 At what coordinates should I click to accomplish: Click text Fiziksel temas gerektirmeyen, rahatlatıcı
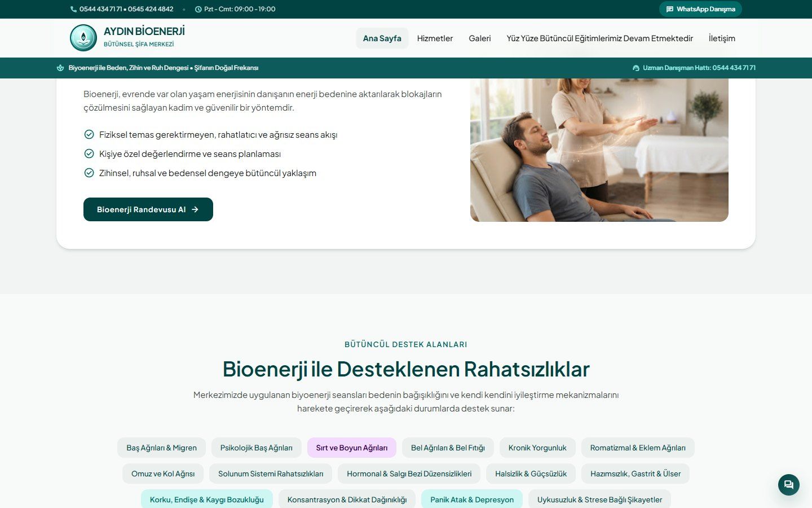(x=218, y=134)
